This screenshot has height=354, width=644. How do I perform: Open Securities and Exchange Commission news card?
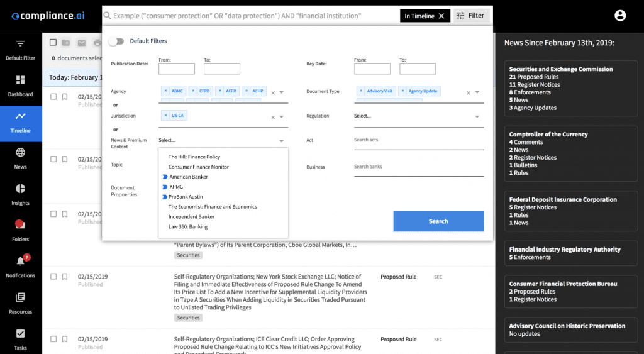pos(571,88)
